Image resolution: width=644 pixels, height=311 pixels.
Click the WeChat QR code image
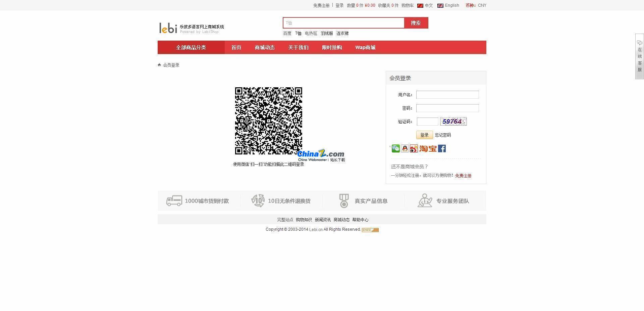[269, 121]
